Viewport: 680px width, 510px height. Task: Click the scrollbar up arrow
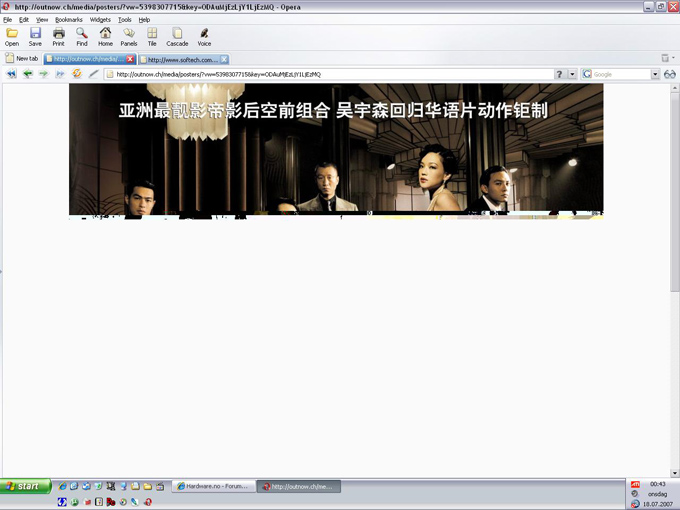(x=674, y=88)
